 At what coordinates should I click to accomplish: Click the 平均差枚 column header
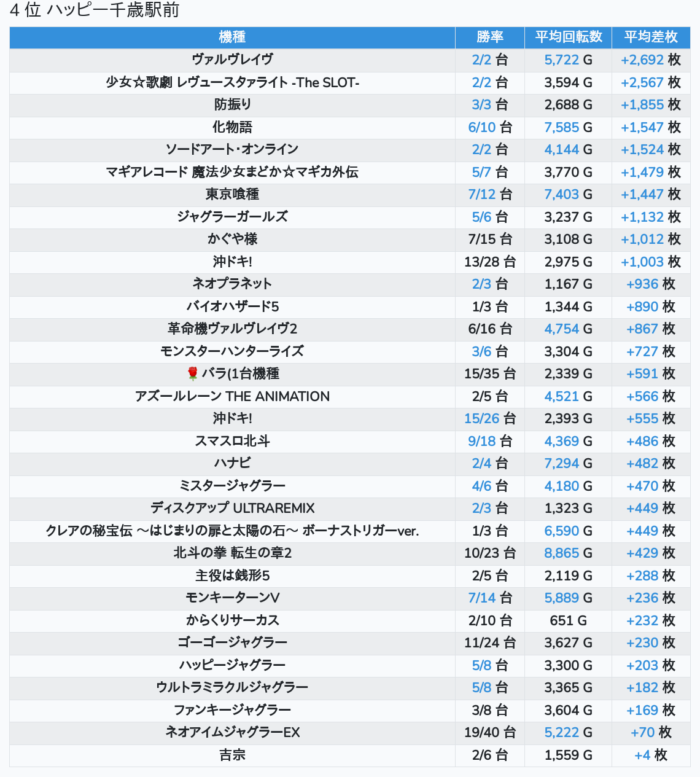(x=650, y=37)
